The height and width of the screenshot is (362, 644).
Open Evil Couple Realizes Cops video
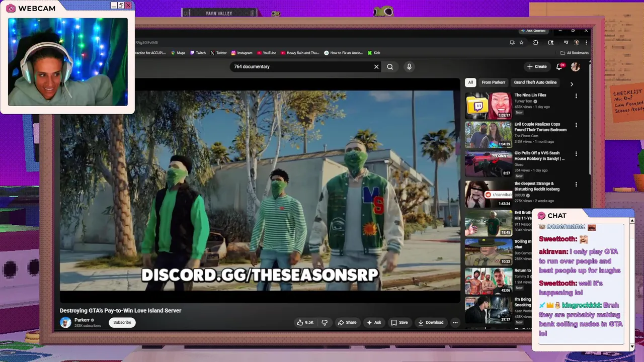coord(489,135)
